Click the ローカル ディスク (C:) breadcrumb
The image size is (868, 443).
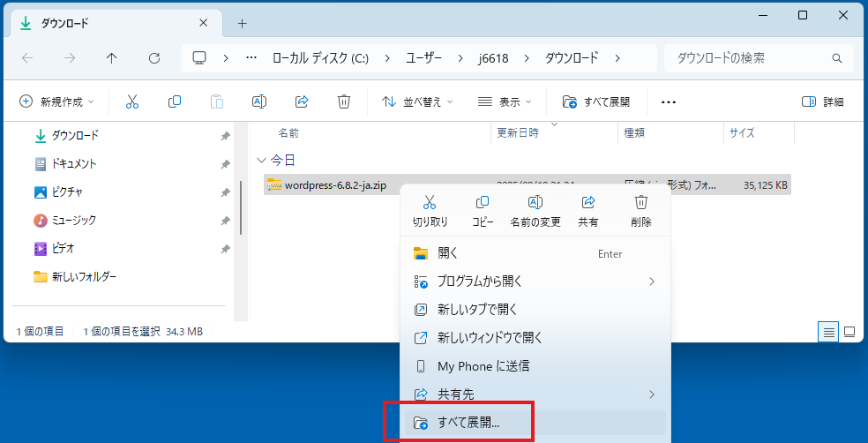[x=320, y=58]
